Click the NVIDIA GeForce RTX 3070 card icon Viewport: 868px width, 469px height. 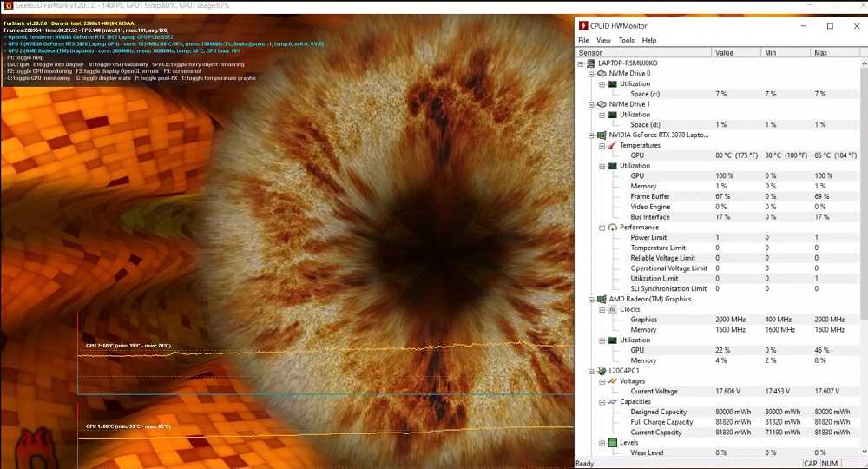(601, 135)
